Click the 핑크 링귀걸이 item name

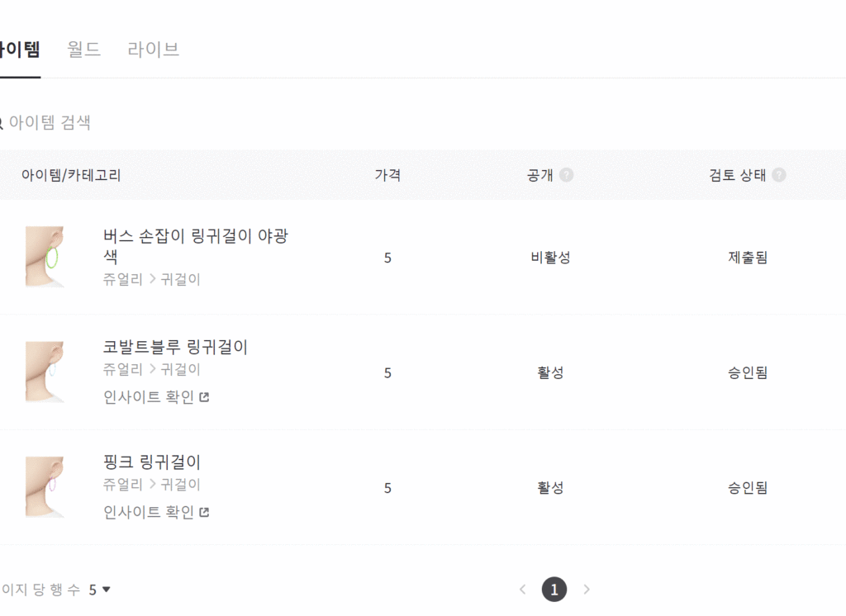[x=152, y=462]
